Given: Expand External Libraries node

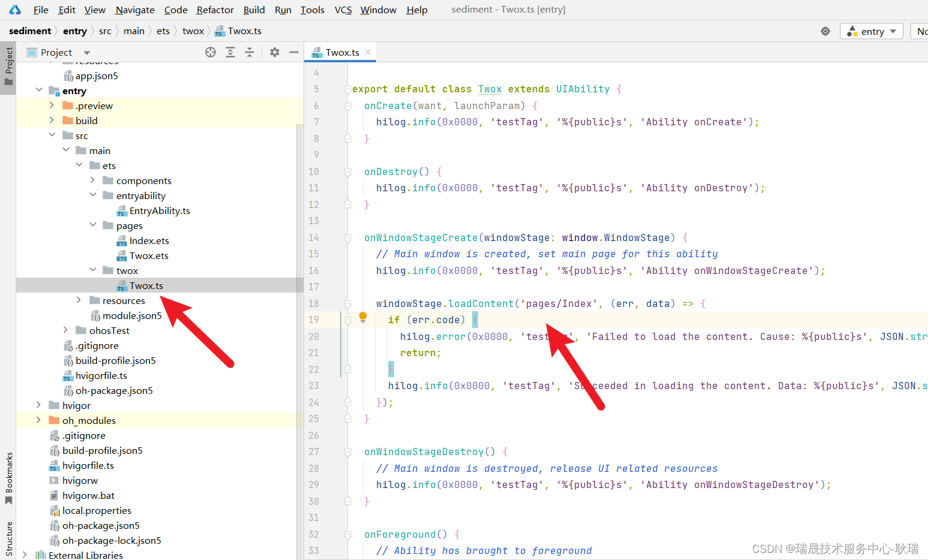Looking at the screenshot, I should tap(25, 555).
